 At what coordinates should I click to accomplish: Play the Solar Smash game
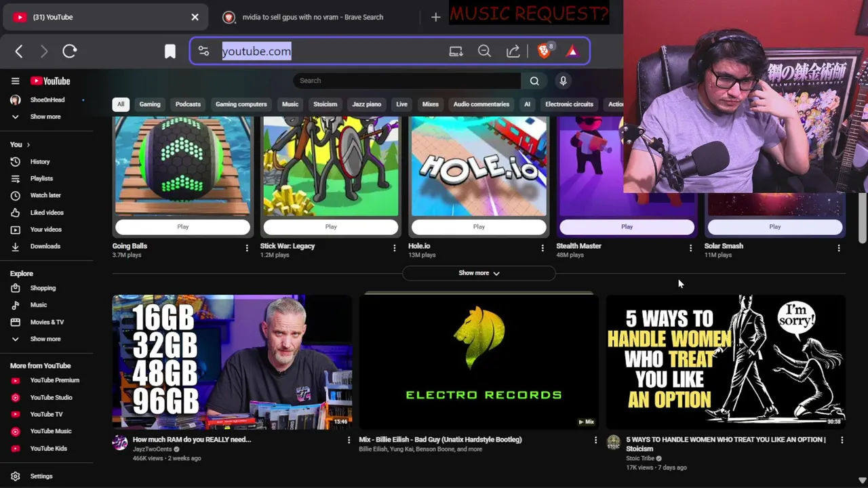point(774,227)
